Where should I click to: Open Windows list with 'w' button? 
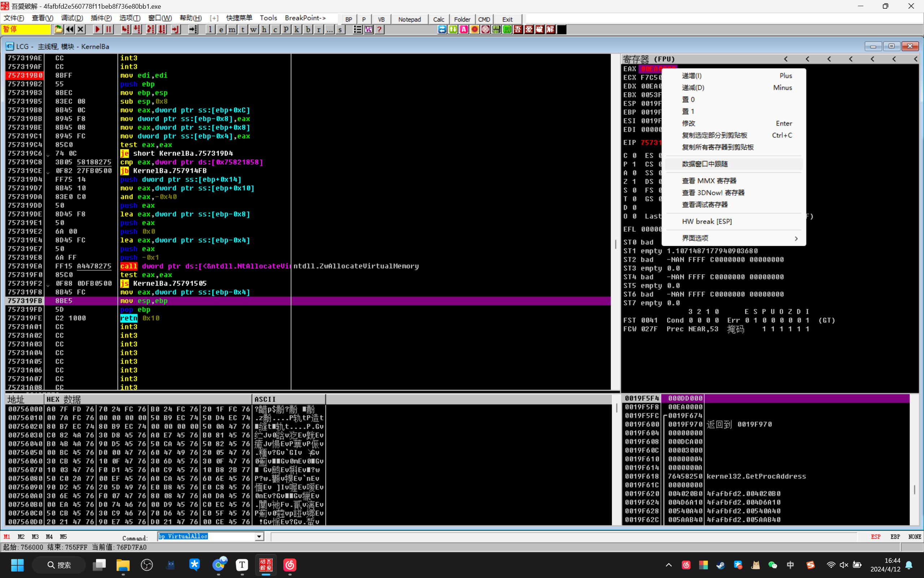[x=253, y=29]
